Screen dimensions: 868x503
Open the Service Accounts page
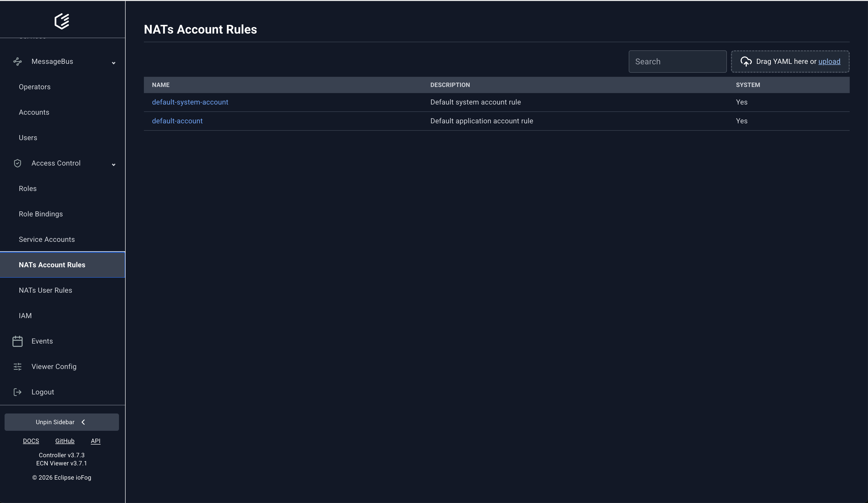pyautogui.click(x=47, y=240)
